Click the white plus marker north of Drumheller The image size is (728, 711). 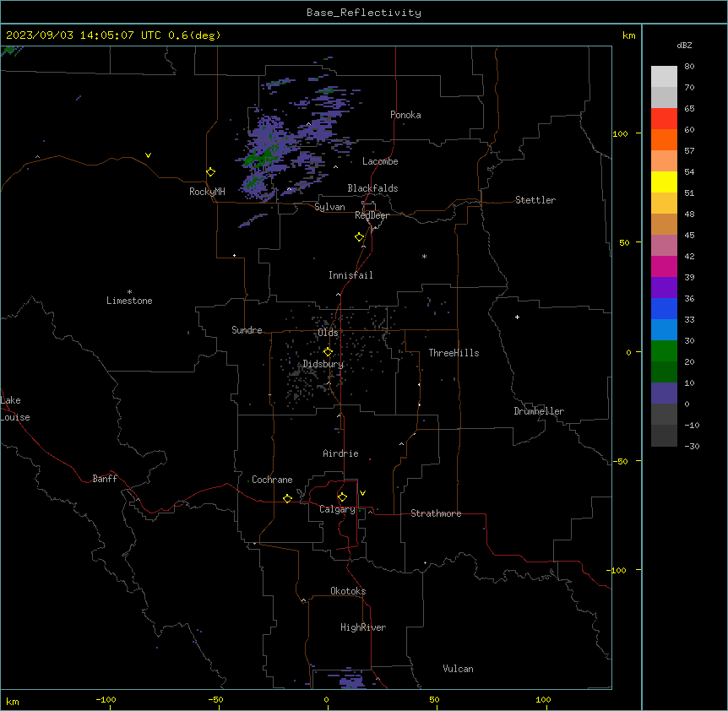click(517, 317)
